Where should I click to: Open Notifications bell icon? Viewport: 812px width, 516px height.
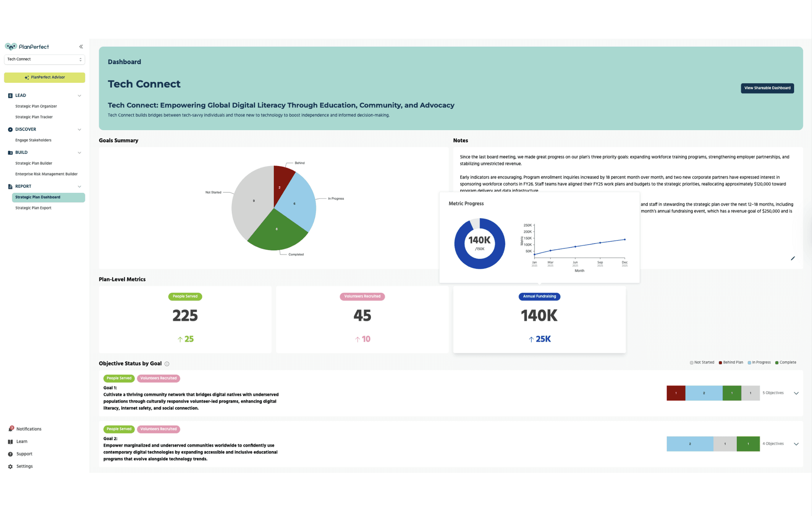pyautogui.click(x=10, y=429)
